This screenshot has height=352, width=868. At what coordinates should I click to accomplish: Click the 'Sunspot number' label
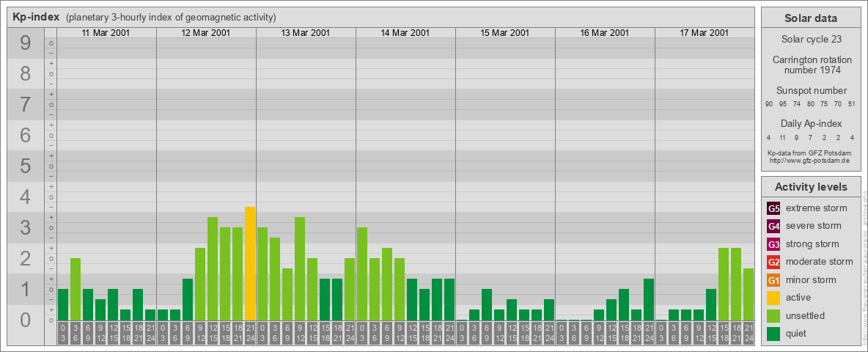812,91
